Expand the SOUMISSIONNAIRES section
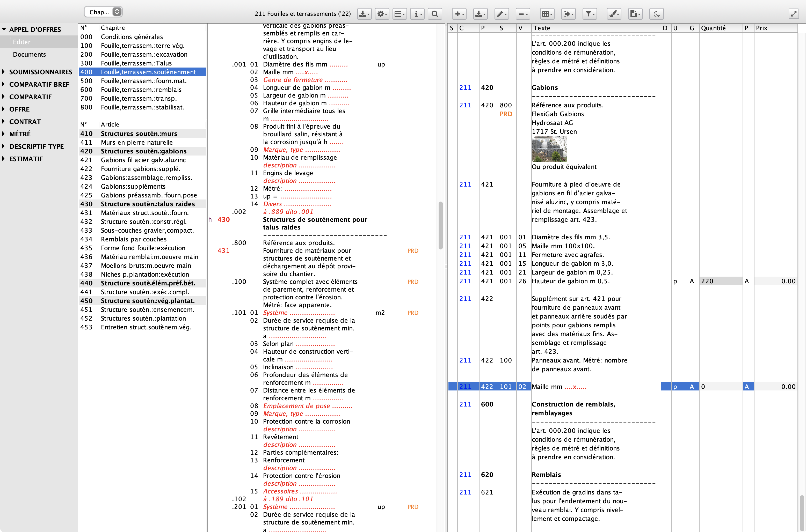The height and width of the screenshot is (532, 806). [3, 72]
